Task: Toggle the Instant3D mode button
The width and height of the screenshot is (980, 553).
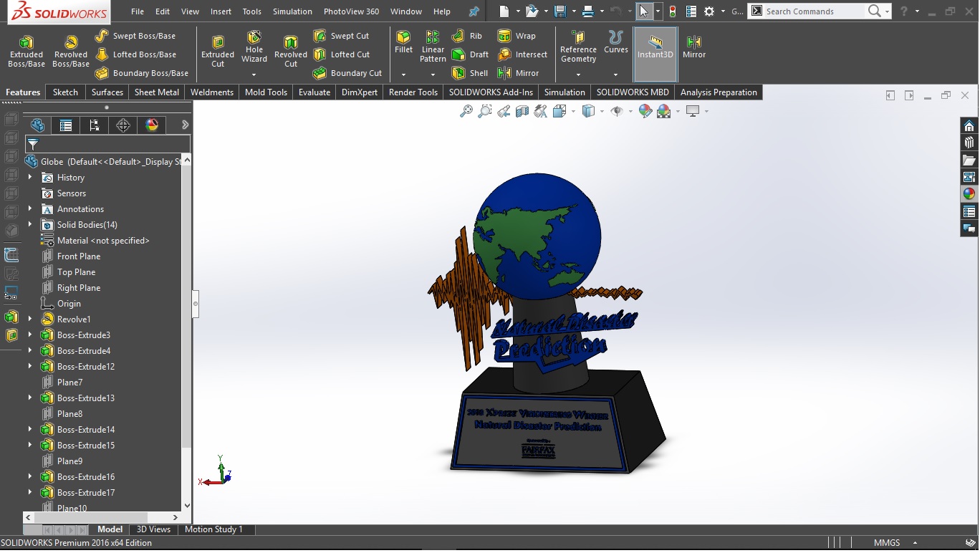Action: point(655,47)
